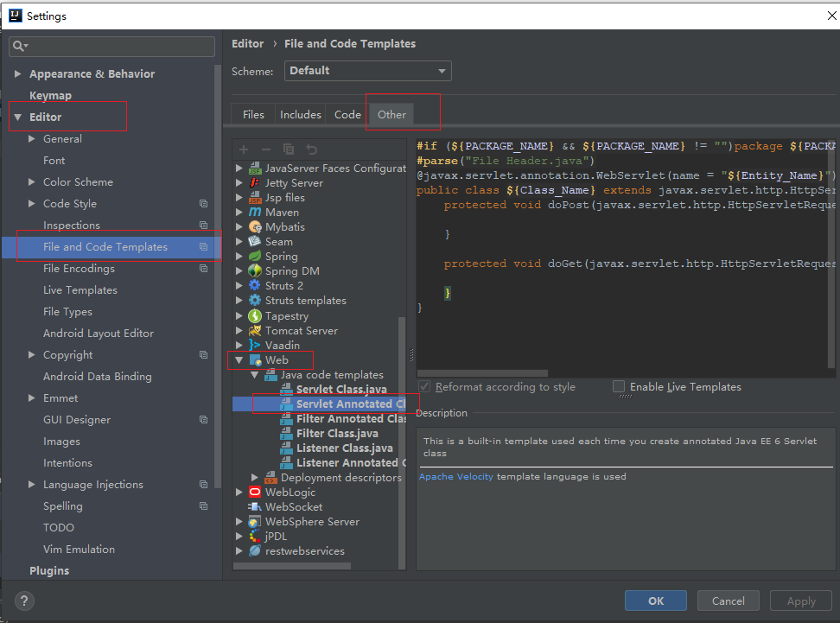This screenshot has height=623, width=840.
Task: Collapse the Web tree node
Action: coord(239,360)
